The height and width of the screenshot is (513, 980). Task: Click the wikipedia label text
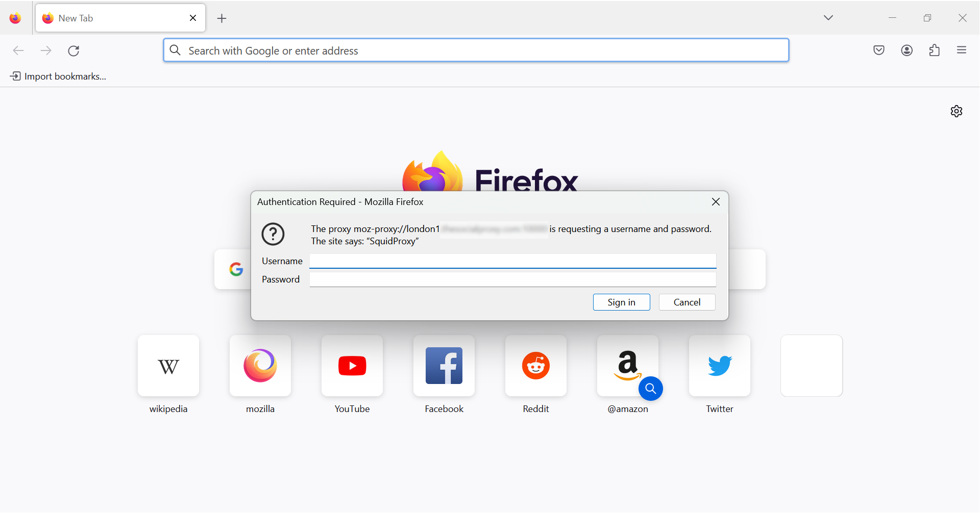click(x=168, y=409)
